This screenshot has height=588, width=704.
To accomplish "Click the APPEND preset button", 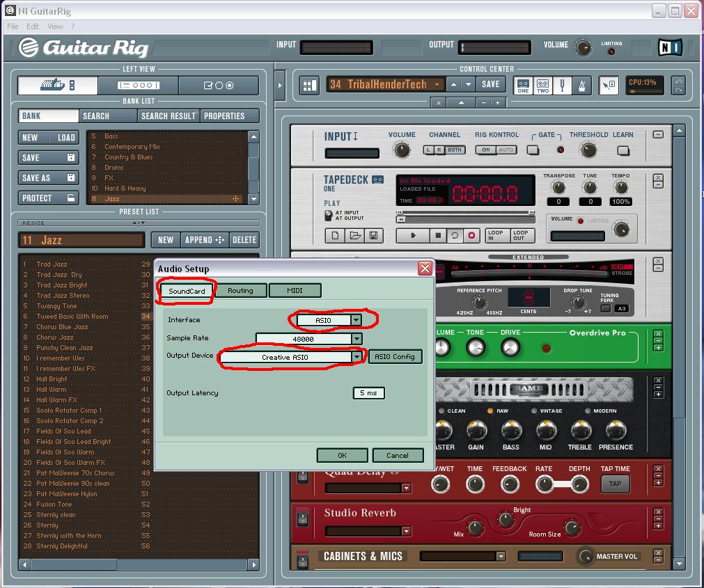I will tap(205, 240).
